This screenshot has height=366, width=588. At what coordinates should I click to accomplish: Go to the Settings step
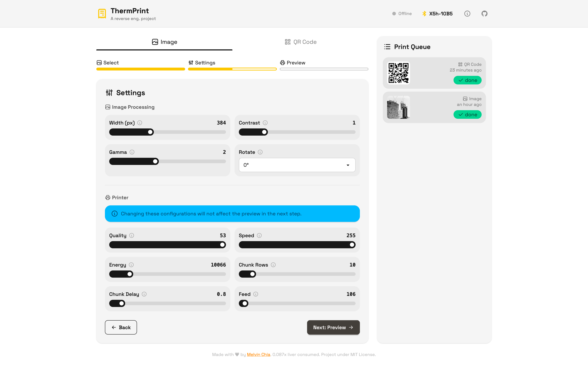232,65
